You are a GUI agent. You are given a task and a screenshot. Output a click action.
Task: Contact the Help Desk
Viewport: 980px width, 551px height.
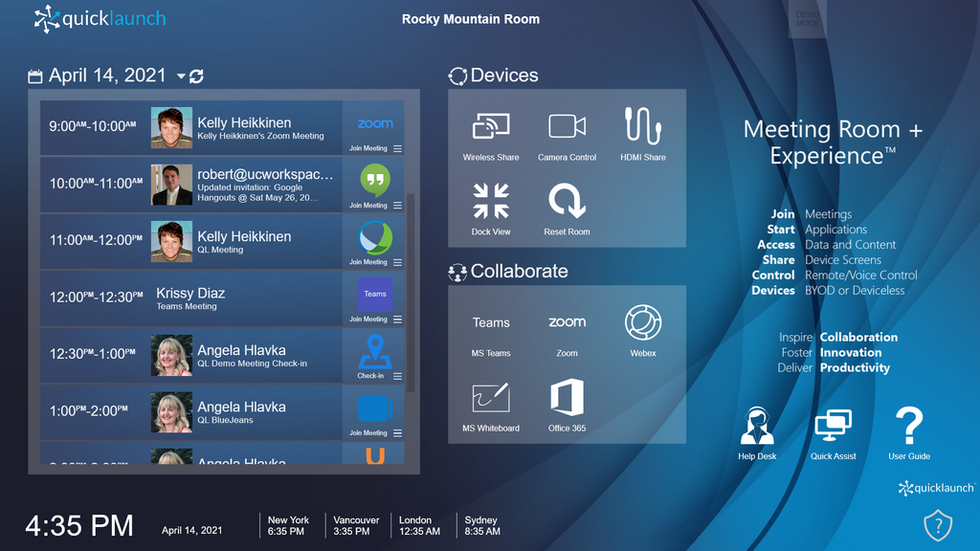click(x=757, y=433)
